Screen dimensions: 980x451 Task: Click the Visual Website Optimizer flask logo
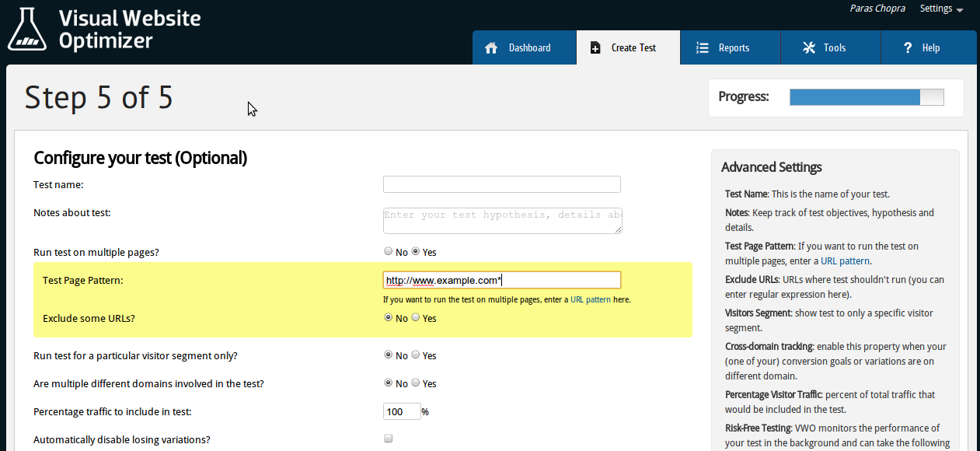tap(27, 29)
